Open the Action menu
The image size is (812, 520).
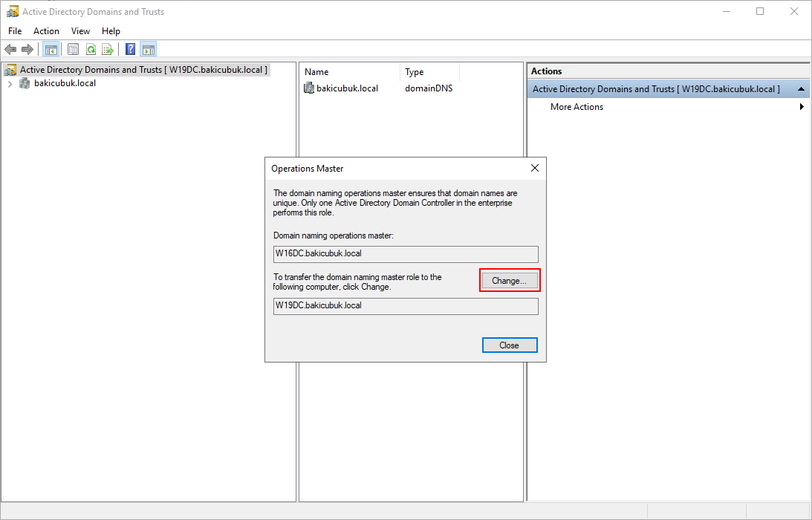click(46, 31)
